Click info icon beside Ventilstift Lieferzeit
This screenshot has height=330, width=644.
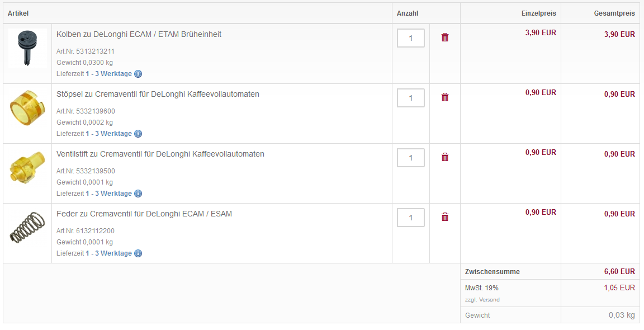[138, 194]
